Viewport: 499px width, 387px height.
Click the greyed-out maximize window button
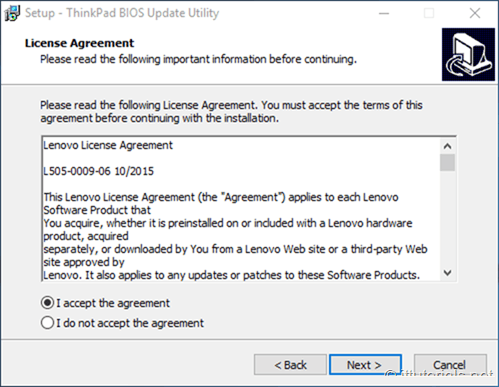pyautogui.click(x=429, y=13)
